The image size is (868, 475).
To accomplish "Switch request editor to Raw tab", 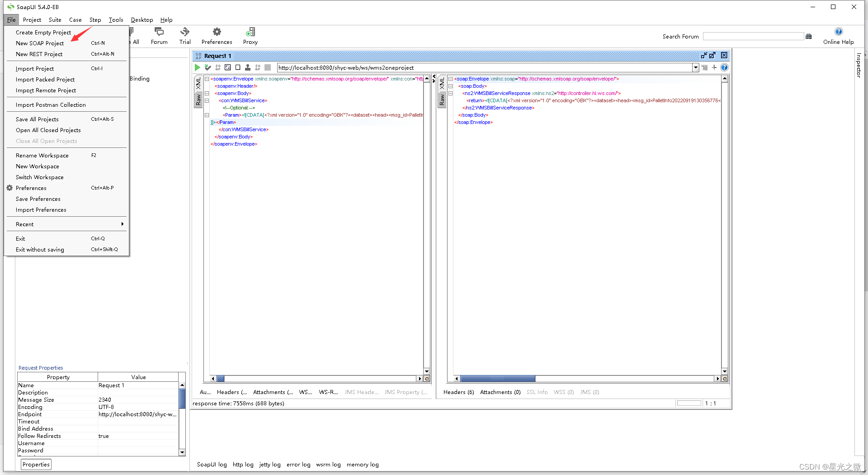I will (x=198, y=100).
